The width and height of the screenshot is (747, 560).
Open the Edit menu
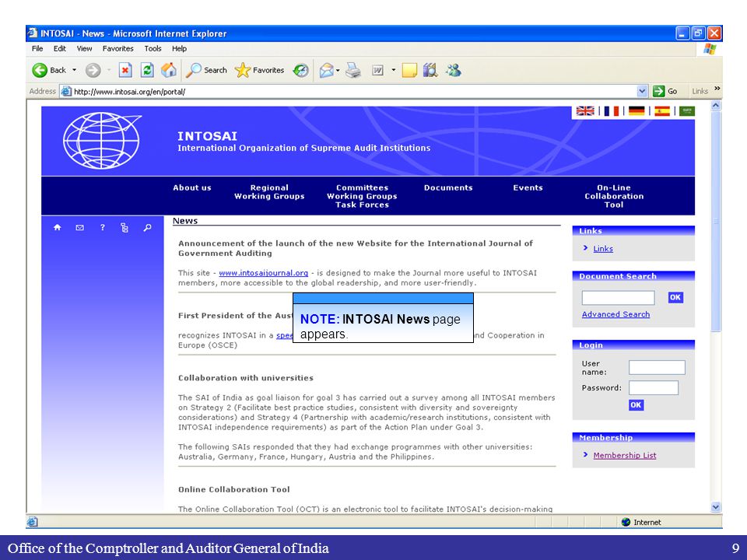[60, 48]
